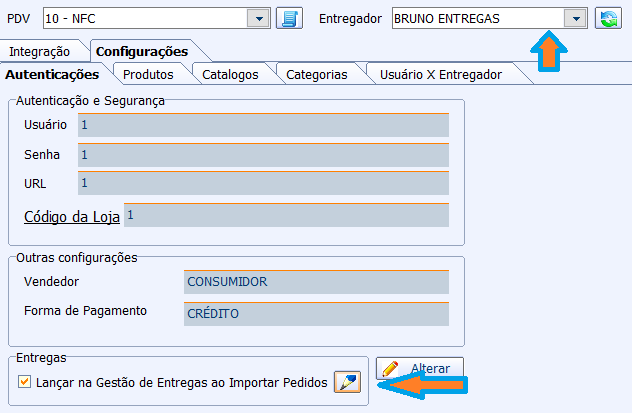Open the Entregador dropdown arrow
The width and height of the screenshot is (632, 413).
pos(575,18)
